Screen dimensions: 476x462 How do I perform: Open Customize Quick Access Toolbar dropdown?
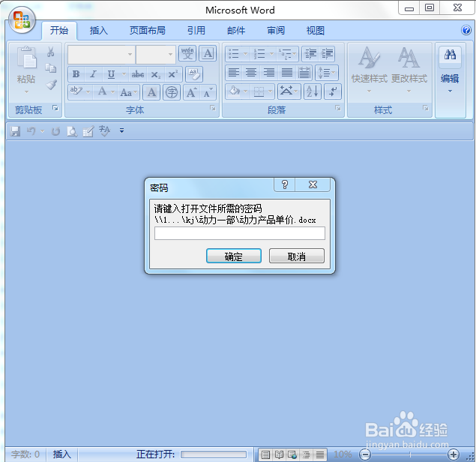(x=121, y=131)
